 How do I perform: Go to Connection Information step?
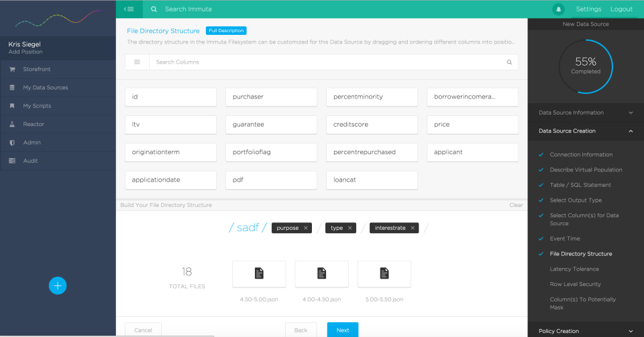pos(581,155)
